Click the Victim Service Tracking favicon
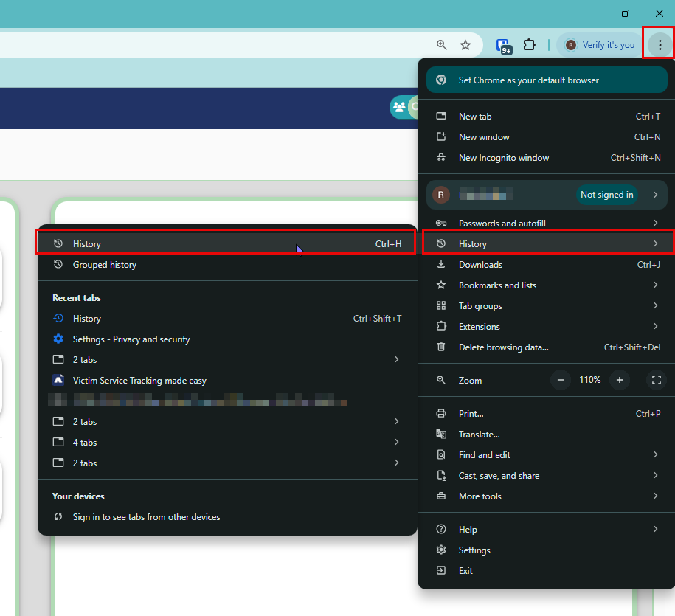 (x=58, y=380)
